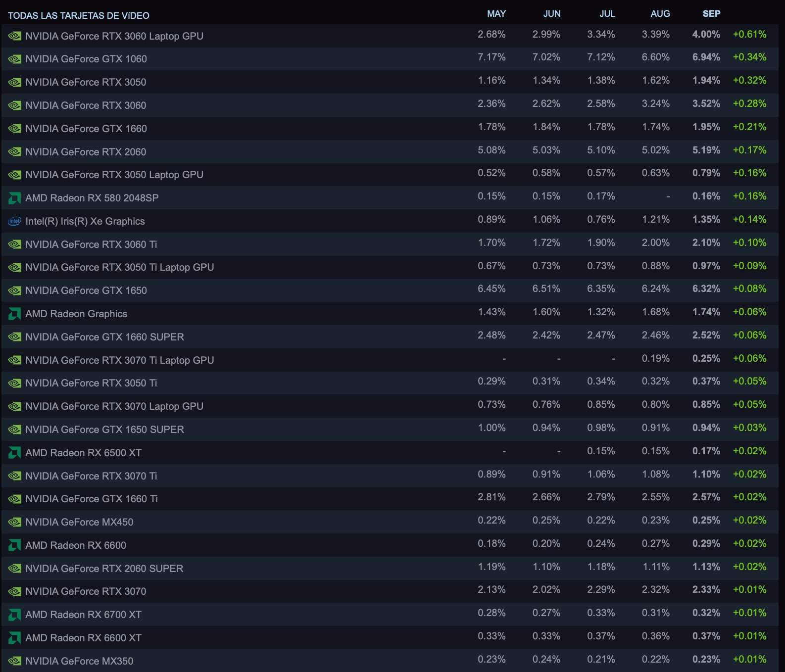
Task: Click the NVIDIA GeForce RTX 2060 SUPER name
Action: click(x=104, y=569)
